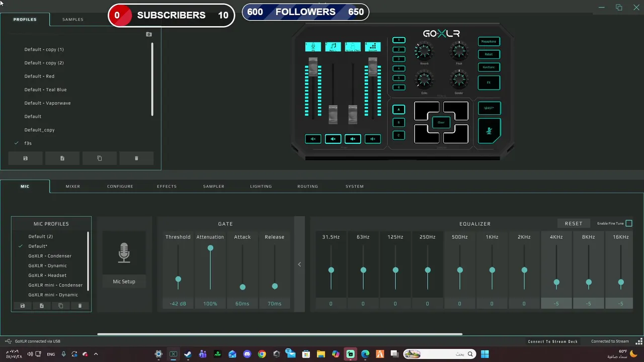
Task: Enable Fine Tune checkbox in Equalizer
Action: (x=629, y=223)
